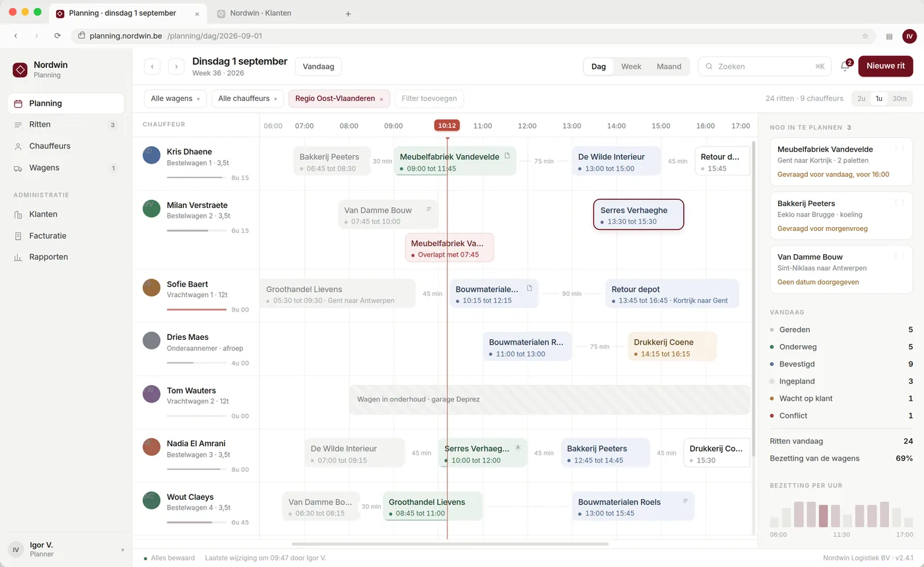Open the Alle chauffeurs dropdown
The width and height of the screenshot is (924, 567).
tap(247, 98)
